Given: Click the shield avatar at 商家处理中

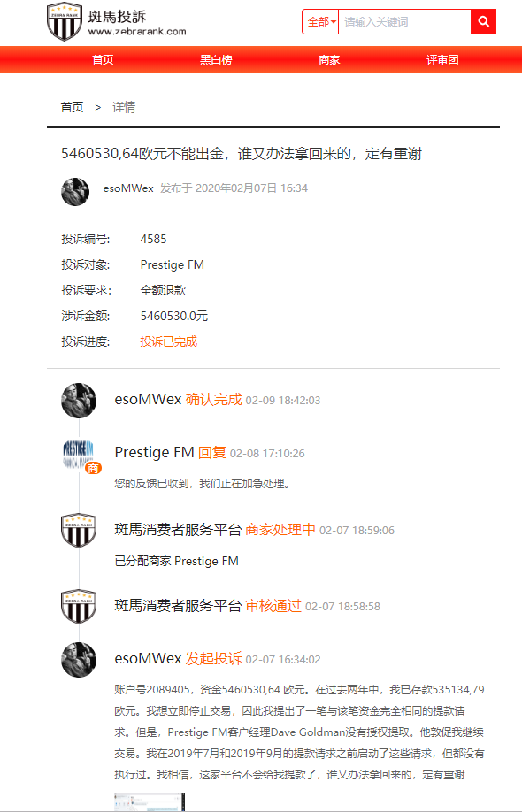Looking at the screenshot, I should [x=79, y=531].
